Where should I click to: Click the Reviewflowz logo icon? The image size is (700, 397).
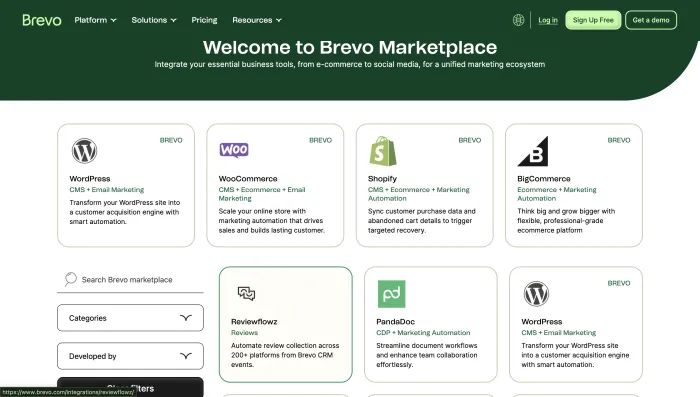(x=246, y=293)
